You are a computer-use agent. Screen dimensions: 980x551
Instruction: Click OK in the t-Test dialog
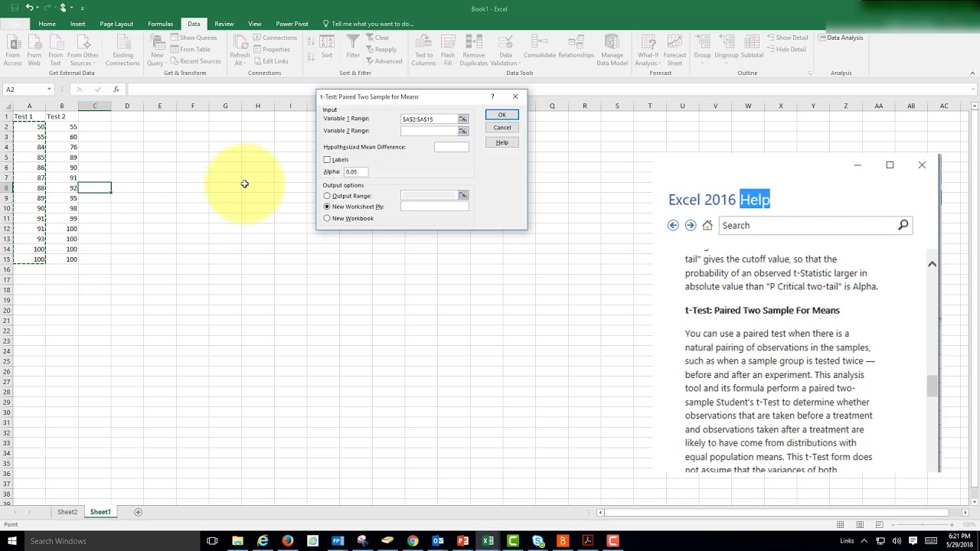point(502,115)
